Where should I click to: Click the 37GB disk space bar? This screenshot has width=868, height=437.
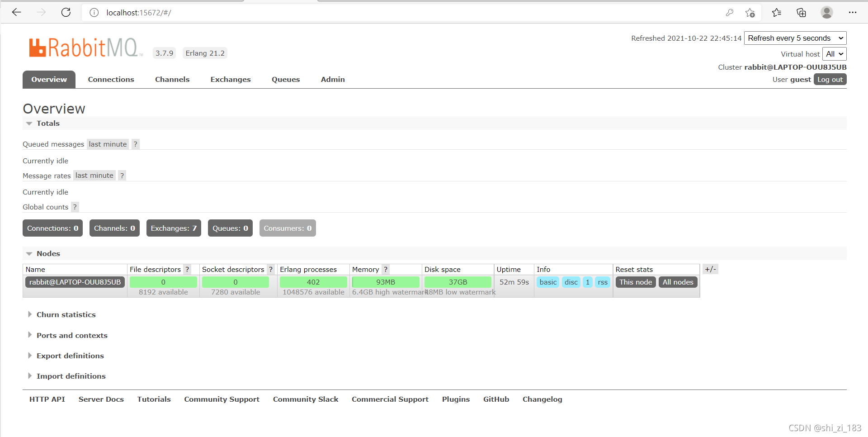[458, 282]
